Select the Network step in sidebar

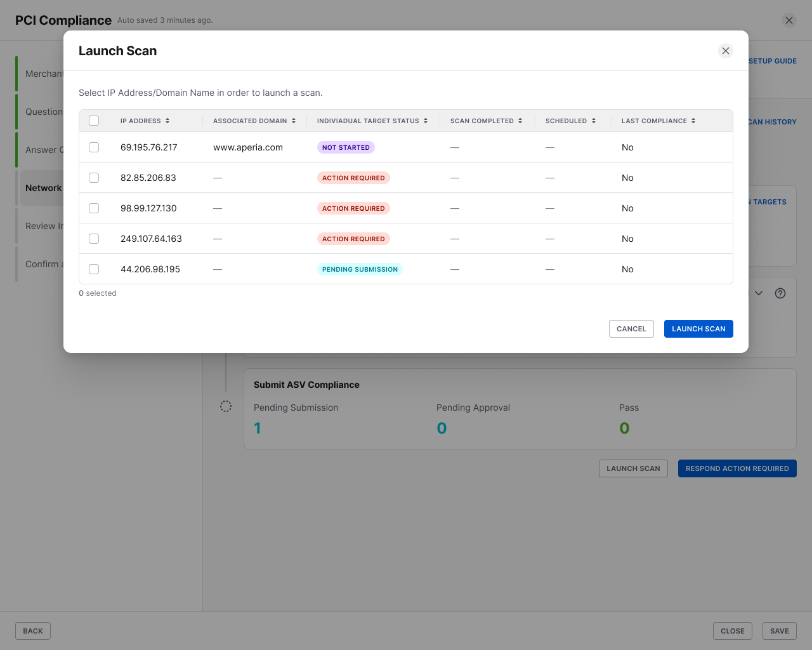click(x=43, y=188)
